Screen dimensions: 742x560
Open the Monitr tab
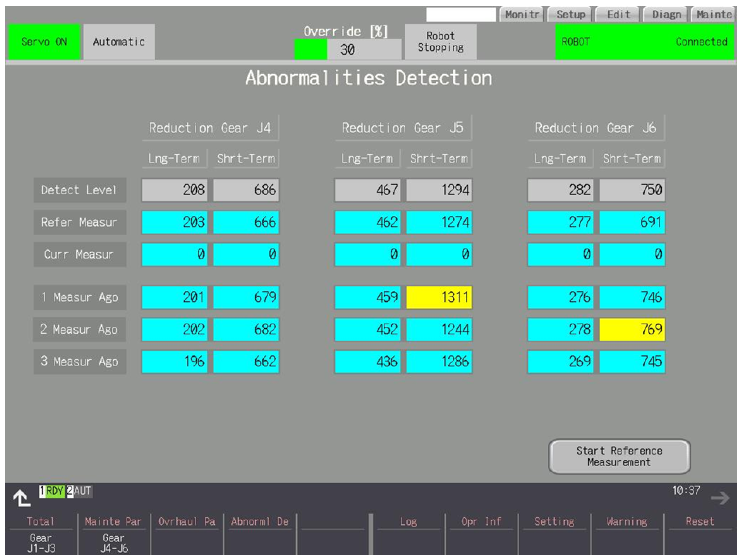pos(522,15)
